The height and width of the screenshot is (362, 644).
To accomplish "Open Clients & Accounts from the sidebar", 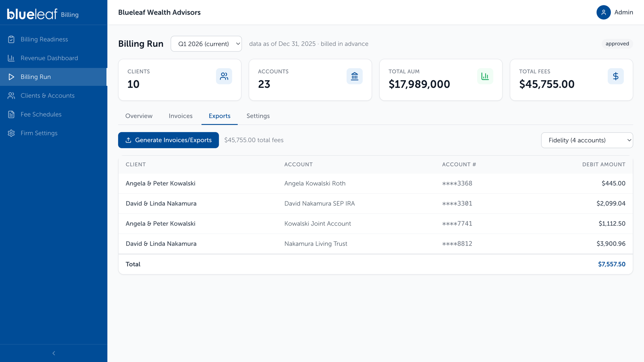I will 54,96.
